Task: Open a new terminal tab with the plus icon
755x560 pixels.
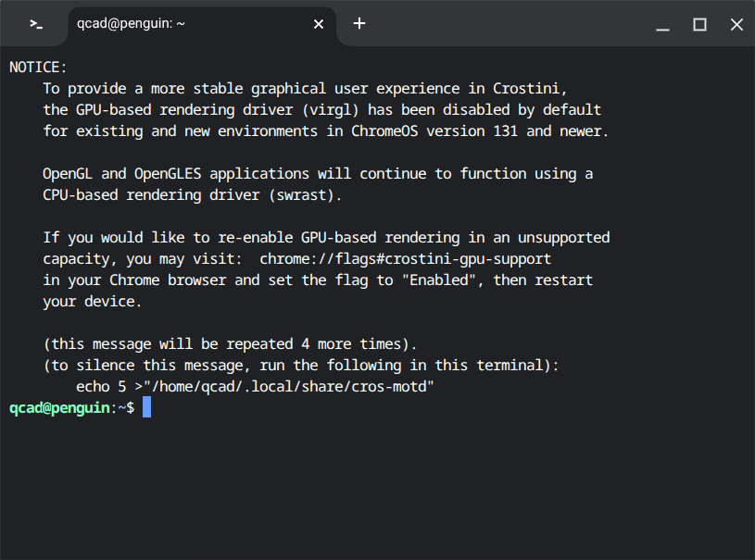Action: coord(359,24)
